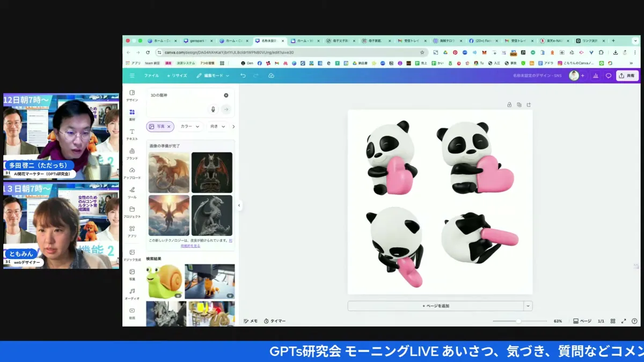Open the 向き orientation filter dropdown
The image size is (644, 362).
pos(217,127)
